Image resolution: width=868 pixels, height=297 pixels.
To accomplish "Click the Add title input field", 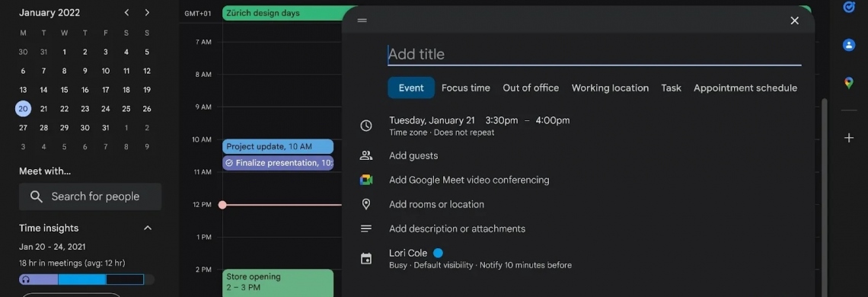I will pos(594,54).
